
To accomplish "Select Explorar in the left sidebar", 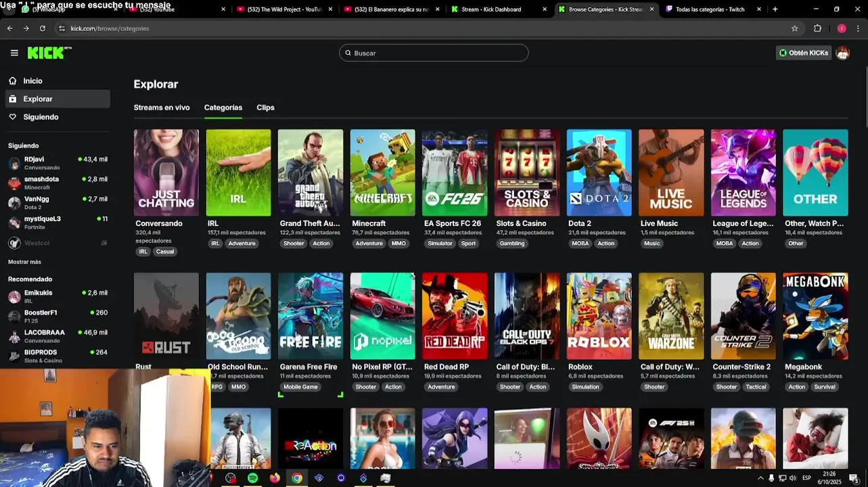I will (x=58, y=99).
